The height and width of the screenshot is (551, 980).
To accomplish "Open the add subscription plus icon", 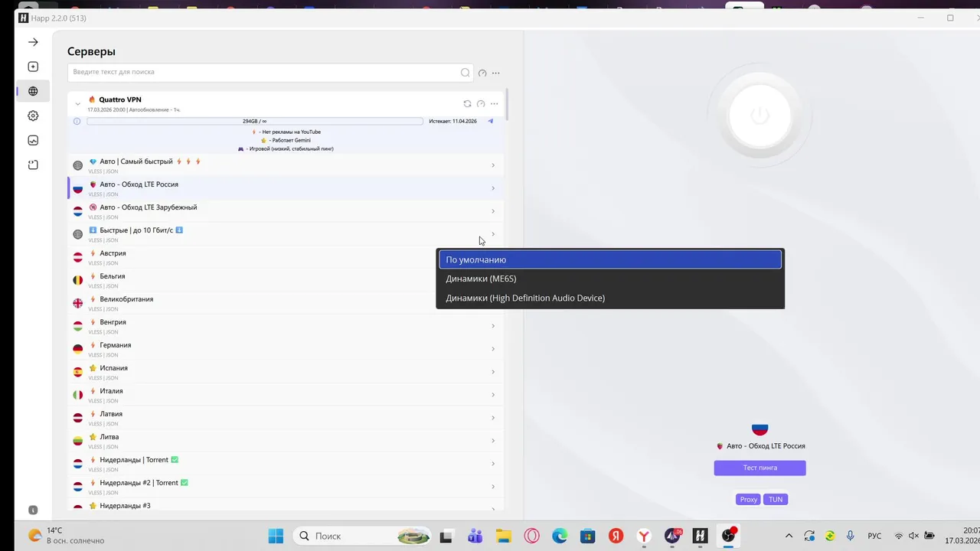I will 33,67.
